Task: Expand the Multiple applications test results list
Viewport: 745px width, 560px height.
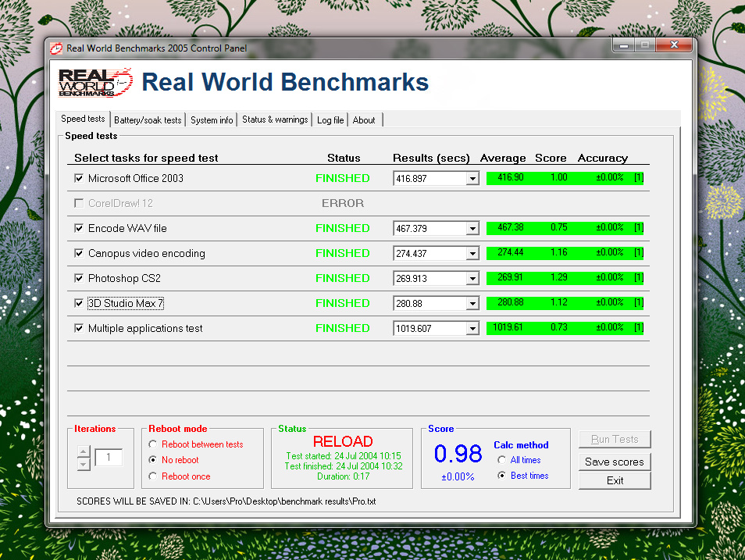Action: click(x=472, y=329)
